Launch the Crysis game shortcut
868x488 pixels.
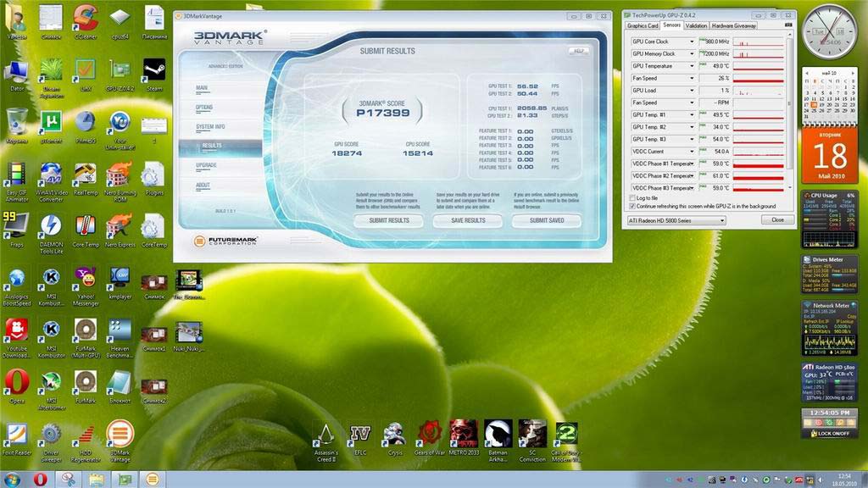[x=394, y=435]
